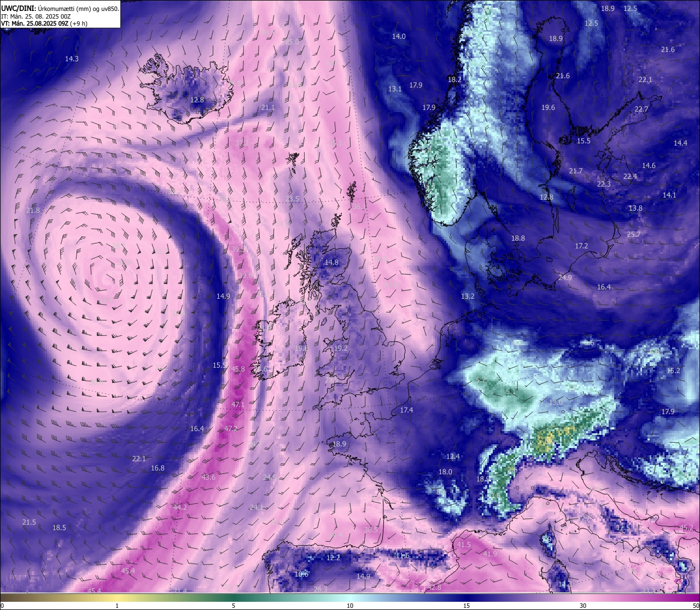
Task: Click the value '38.5' in Bay of Biscay
Action: click(371, 530)
